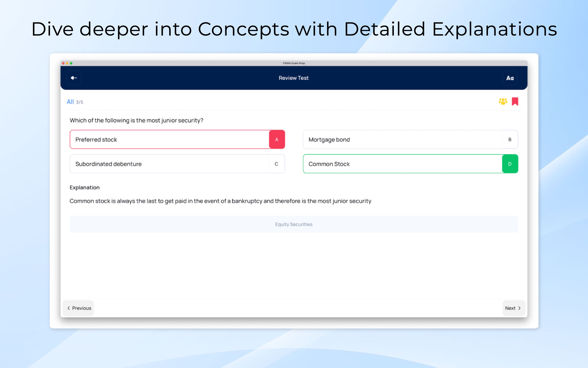Viewport: 588px width, 368px height.
Task: Go to the Previous question
Action: (x=78, y=308)
